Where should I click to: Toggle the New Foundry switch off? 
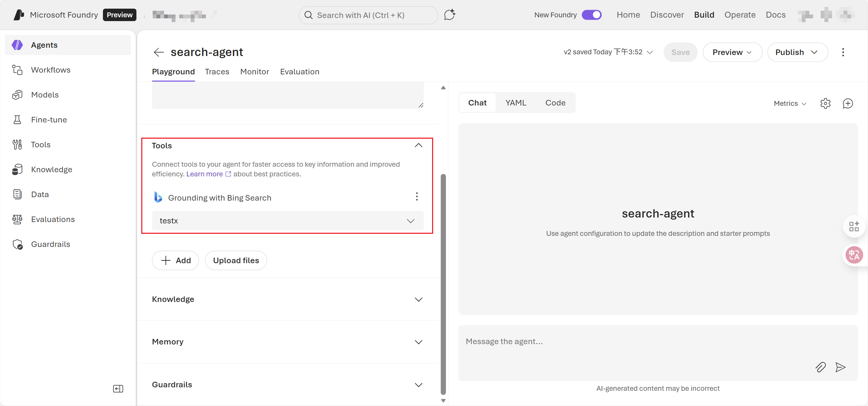pyautogui.click(x=591, y=15)
